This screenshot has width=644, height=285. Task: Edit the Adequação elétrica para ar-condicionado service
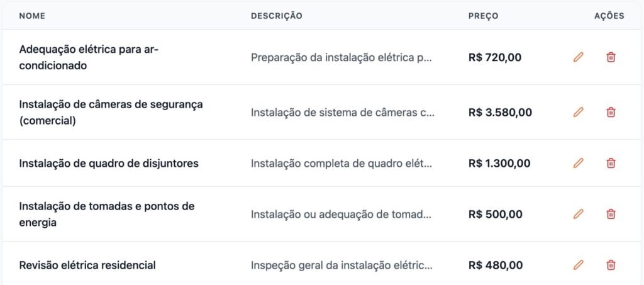pyautogui.click(x=579, y=57)
